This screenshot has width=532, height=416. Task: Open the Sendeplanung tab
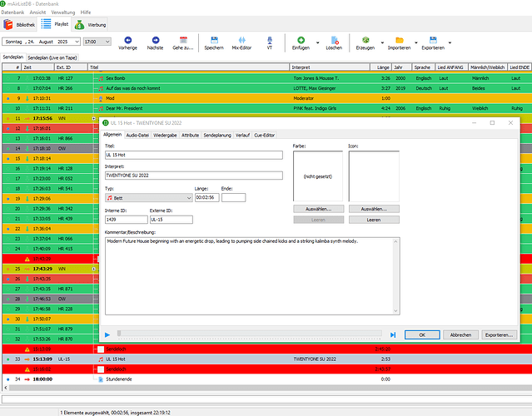click(x=217, y=135)
